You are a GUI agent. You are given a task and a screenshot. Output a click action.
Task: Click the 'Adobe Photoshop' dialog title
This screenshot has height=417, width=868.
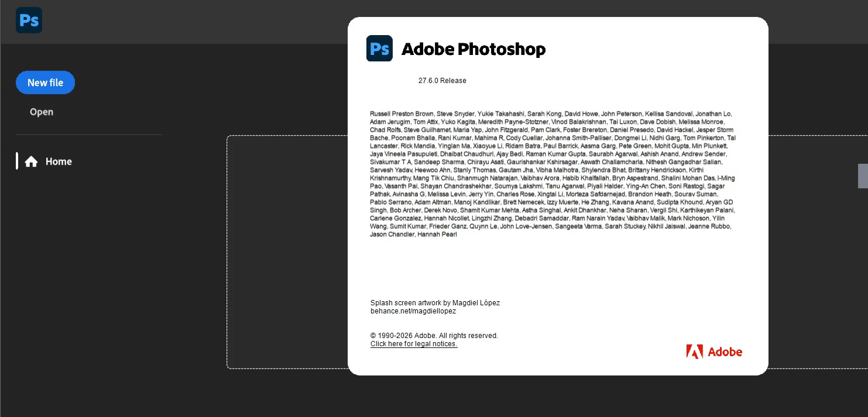pos(474,49)
